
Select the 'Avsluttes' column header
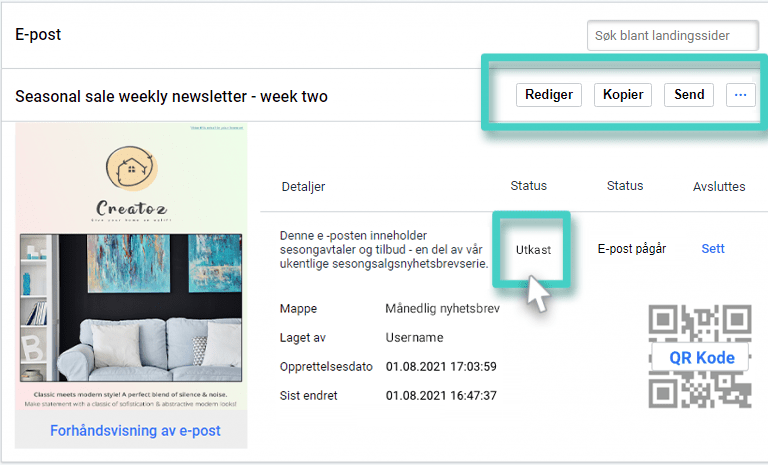(x=719, y=186)
